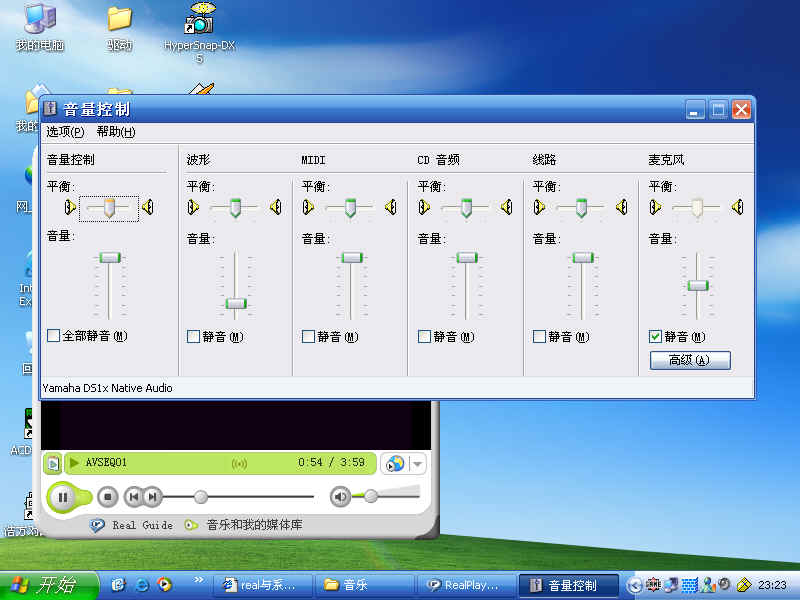Pause playback in RealPlayer

63,497
